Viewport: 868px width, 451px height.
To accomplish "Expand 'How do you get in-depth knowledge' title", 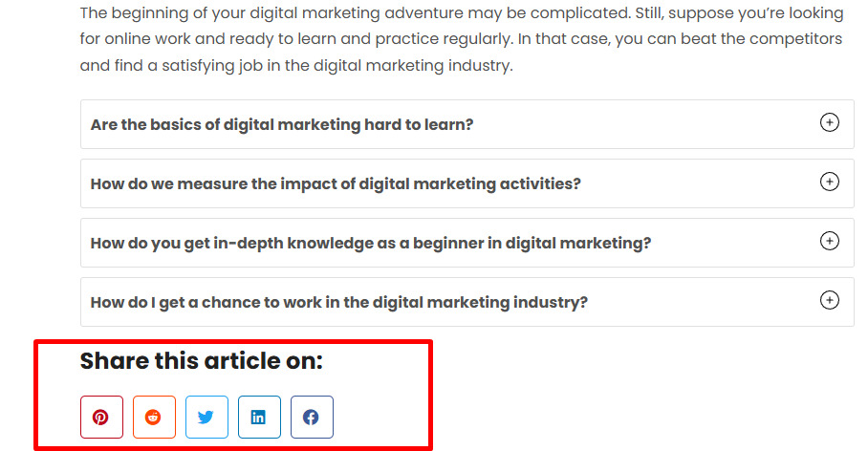I will [371, 244].
